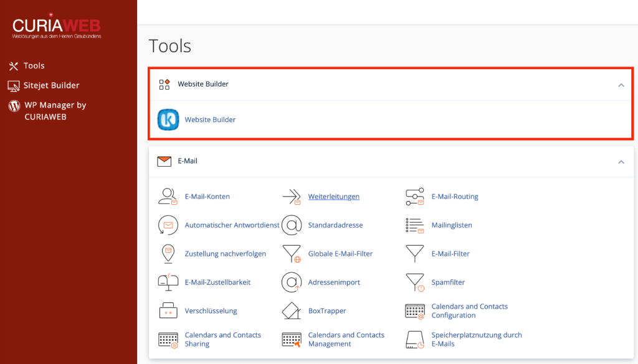
Task: Click the Spamfilter funnel icon
Action: 415,282
